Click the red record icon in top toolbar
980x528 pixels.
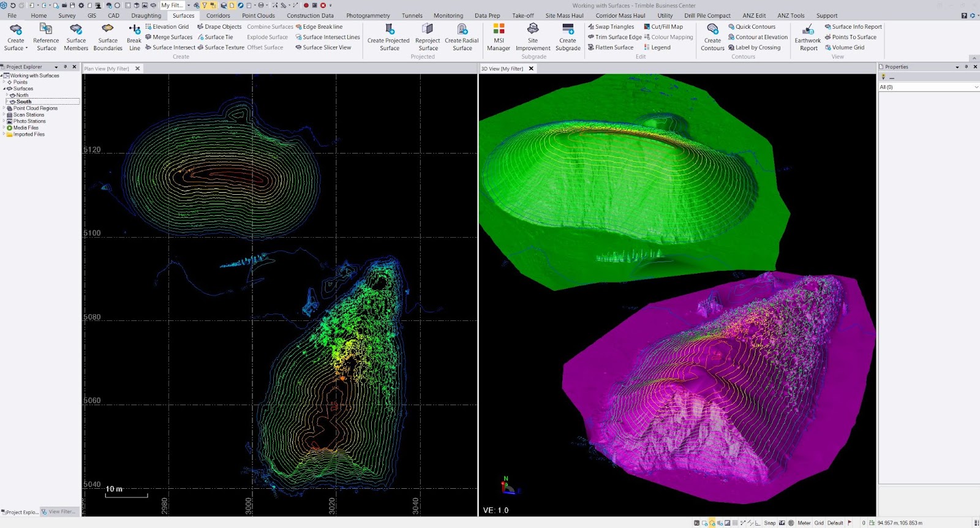coord(306,6)
